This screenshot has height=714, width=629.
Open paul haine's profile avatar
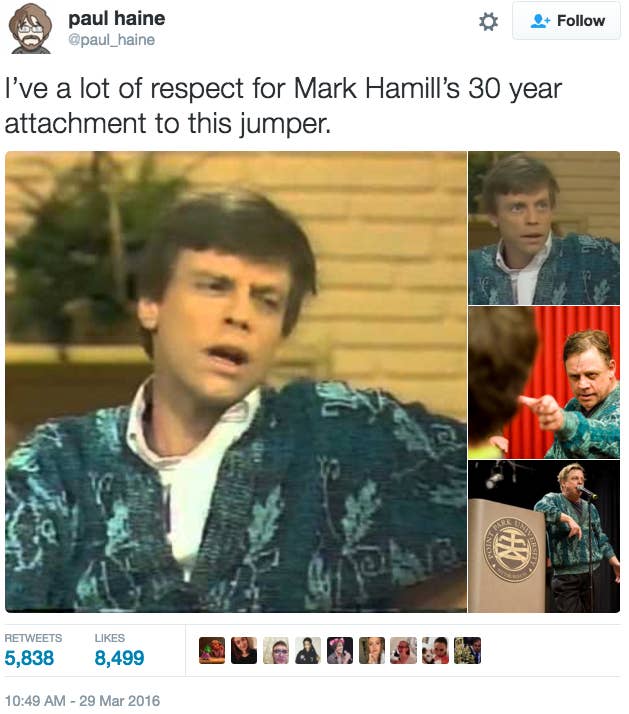[30, 28]
